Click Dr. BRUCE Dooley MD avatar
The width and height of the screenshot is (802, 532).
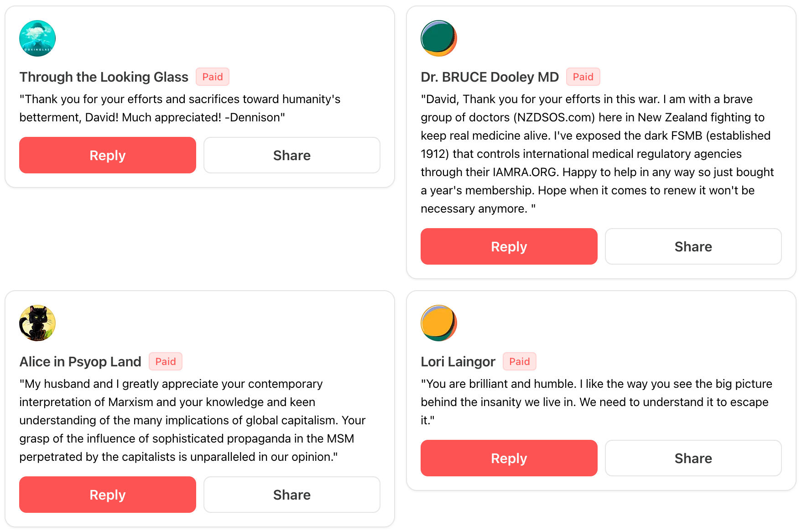coord(438,38)
